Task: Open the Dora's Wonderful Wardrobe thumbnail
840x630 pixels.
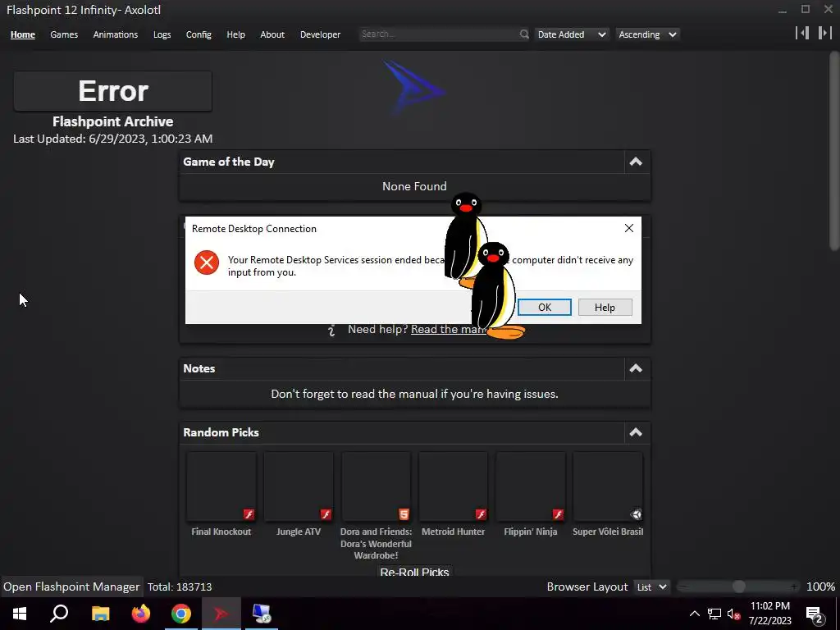Action: pyautogui.click(x=376, y=486)
